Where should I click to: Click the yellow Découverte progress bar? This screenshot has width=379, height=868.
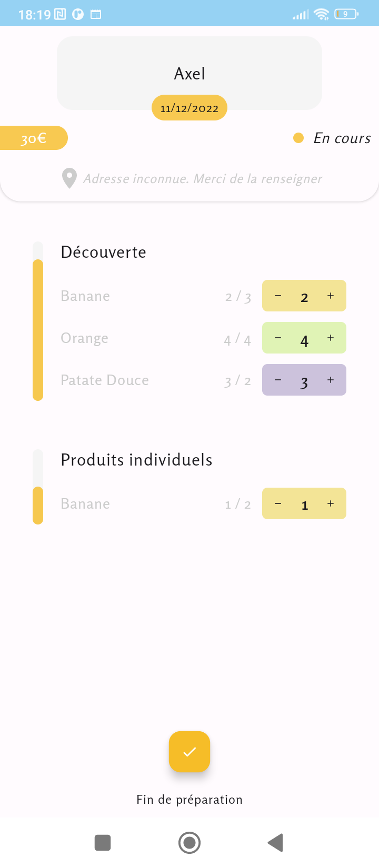[37, 331]
